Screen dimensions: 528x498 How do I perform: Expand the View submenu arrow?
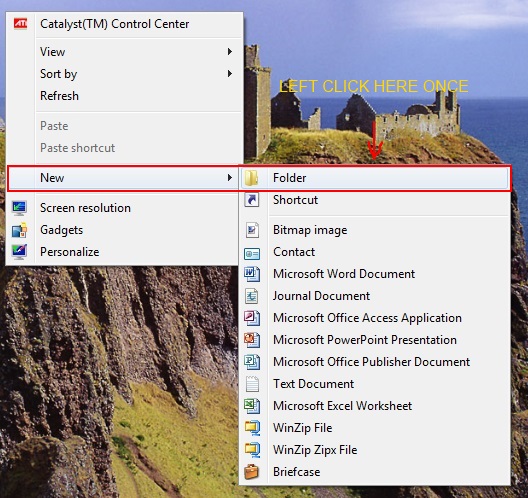click(230, 52)
